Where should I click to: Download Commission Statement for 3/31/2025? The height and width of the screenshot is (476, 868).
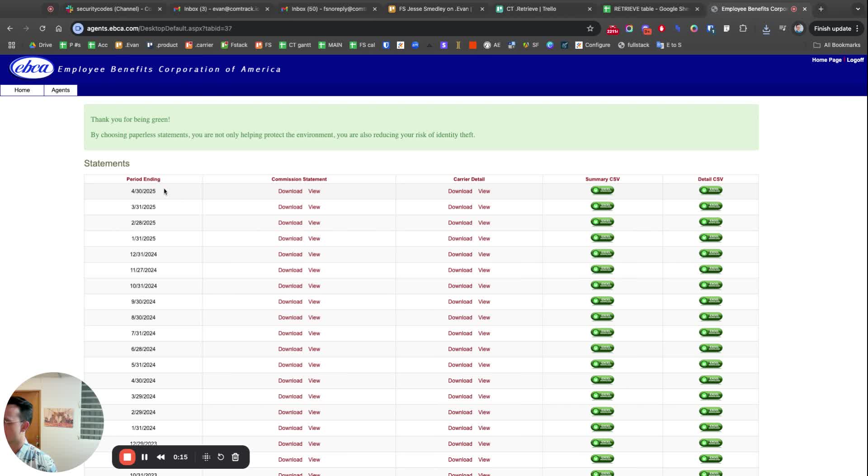290,207
